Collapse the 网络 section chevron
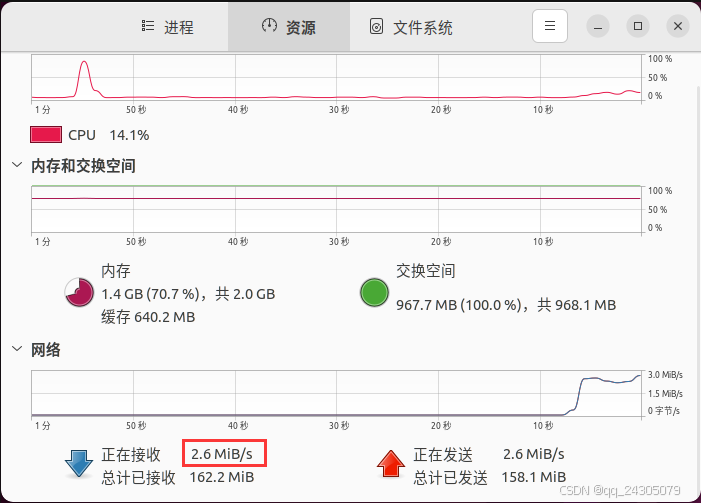The image size is (701, 503). click(17, 349)
